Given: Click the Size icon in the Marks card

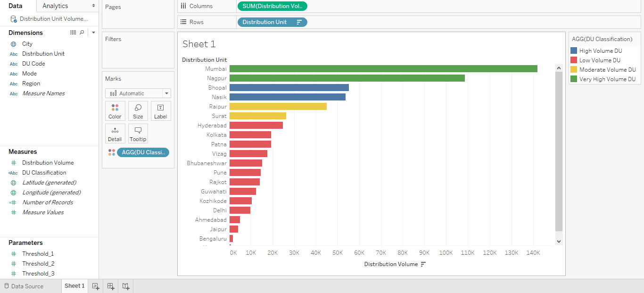Looking at the screenshot, I should [138, 110].
